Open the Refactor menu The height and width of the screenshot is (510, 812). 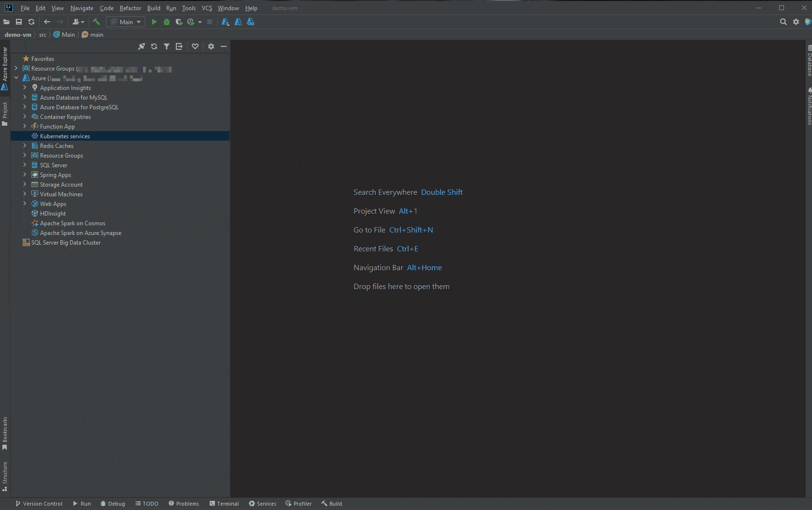(130, 8)
